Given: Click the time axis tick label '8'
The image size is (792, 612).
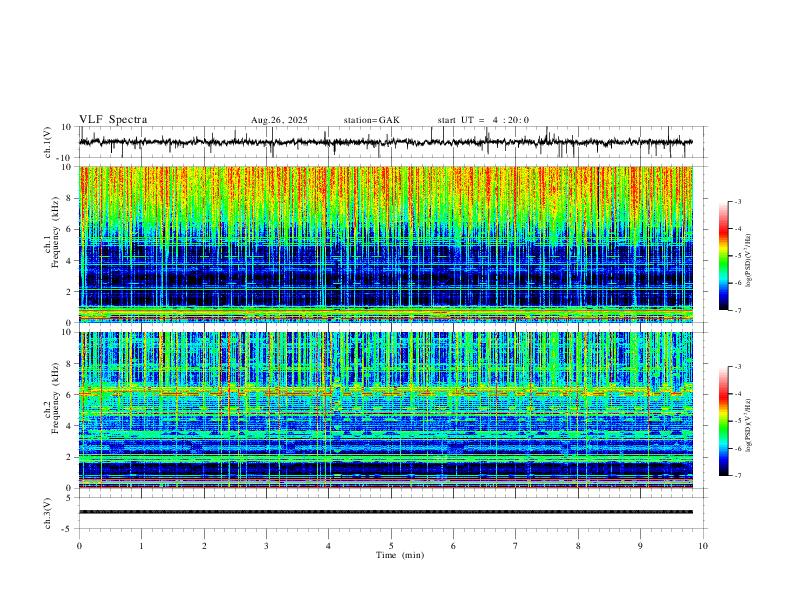Looking at the screenshot, I should pos(578,546).
